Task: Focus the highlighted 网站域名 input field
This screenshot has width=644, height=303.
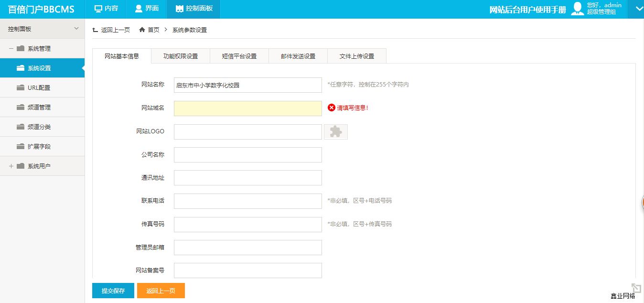Action: click(247, 108)
